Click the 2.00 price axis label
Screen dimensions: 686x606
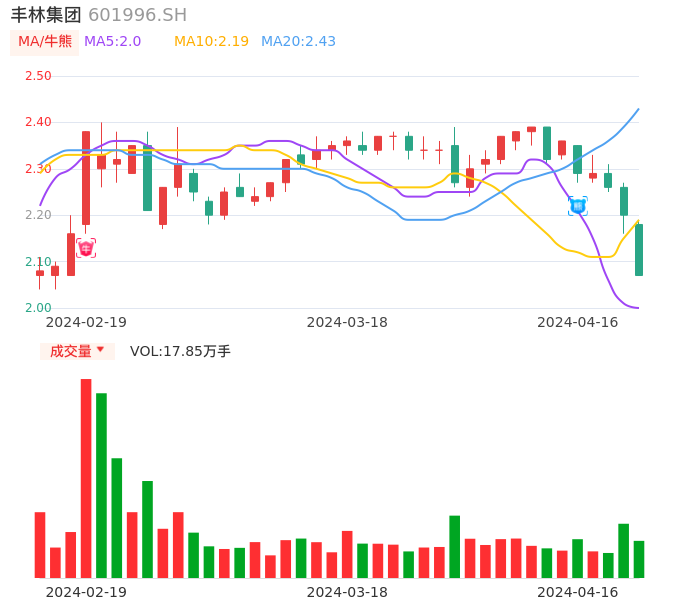(x=38, y=308)
